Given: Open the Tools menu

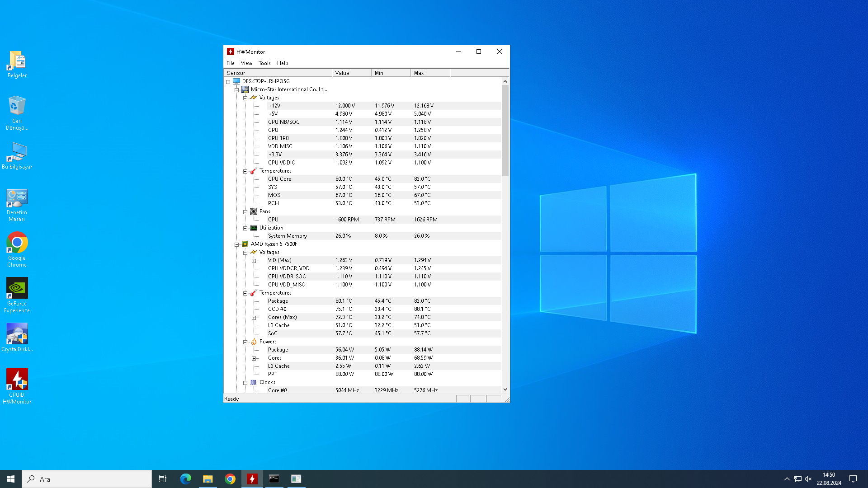Looking at the screenshot, I should (264, 63).
